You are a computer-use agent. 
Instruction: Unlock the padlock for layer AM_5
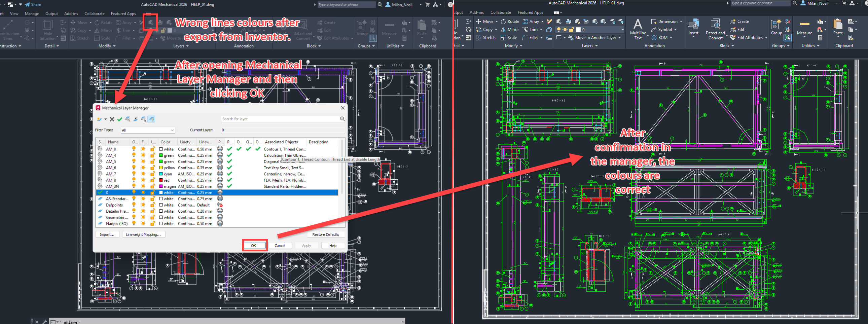tap(153, 161)
